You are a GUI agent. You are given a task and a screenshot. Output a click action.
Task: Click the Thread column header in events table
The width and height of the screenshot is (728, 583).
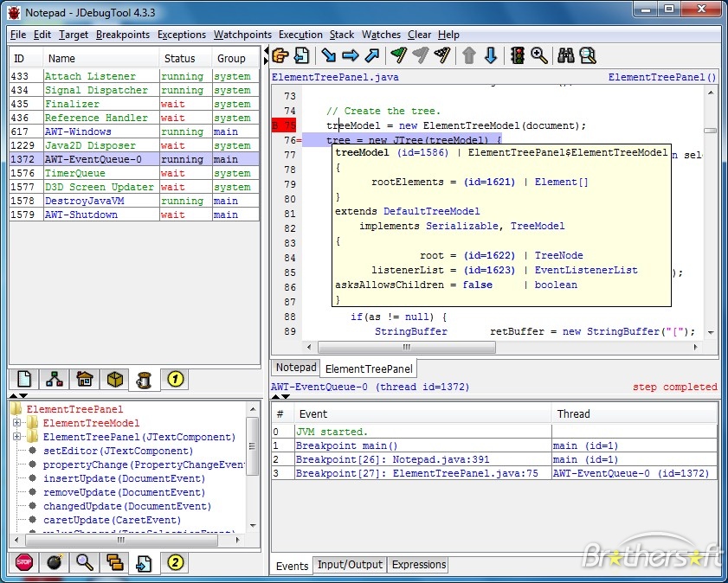click(634, 413)
